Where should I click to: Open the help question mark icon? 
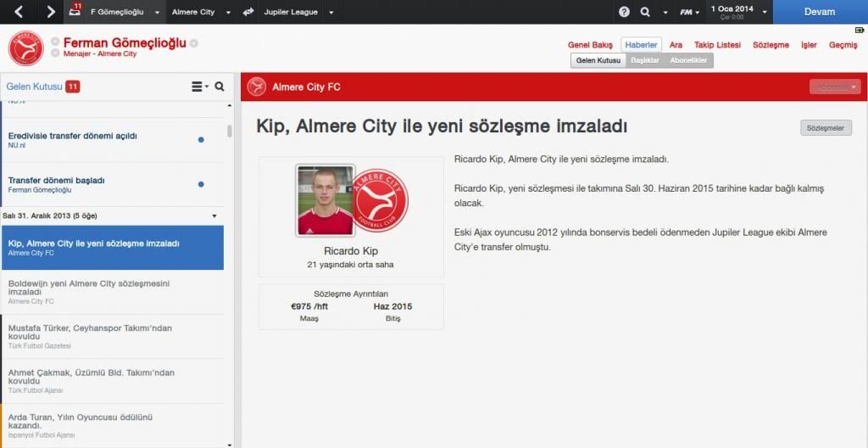(624, 12)
